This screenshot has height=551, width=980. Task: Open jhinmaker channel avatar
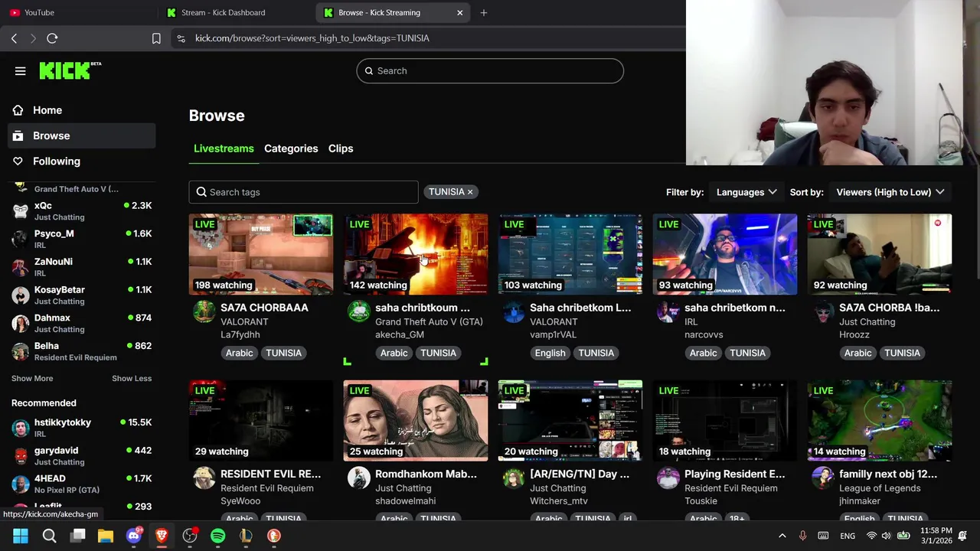[x=822, y=478]
